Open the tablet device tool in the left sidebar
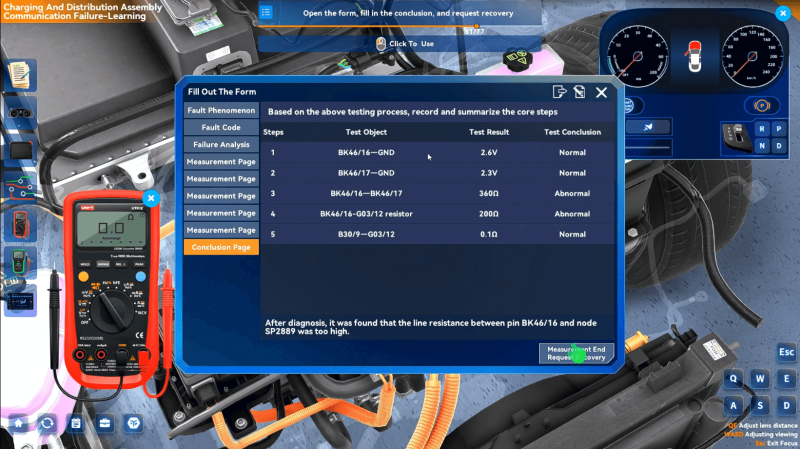Screen dimensions: 800x449 20,151
